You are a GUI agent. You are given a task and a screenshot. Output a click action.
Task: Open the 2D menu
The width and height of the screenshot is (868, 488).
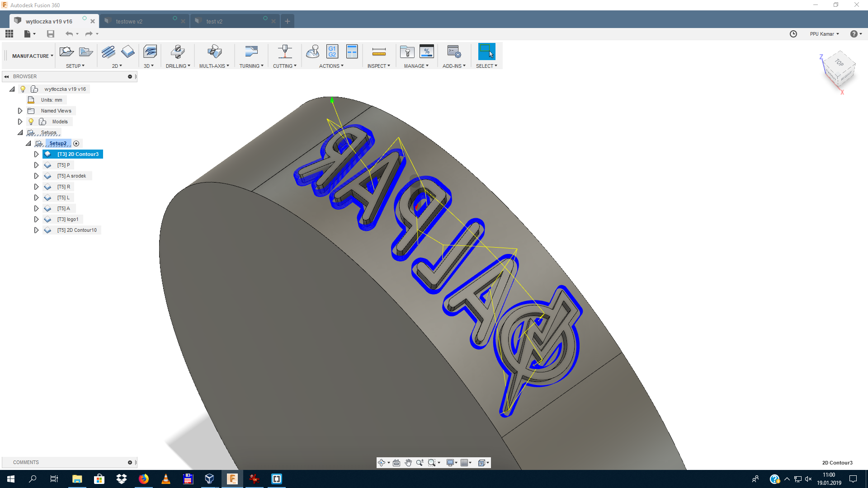pyautogui.click(x=117, y=66)
